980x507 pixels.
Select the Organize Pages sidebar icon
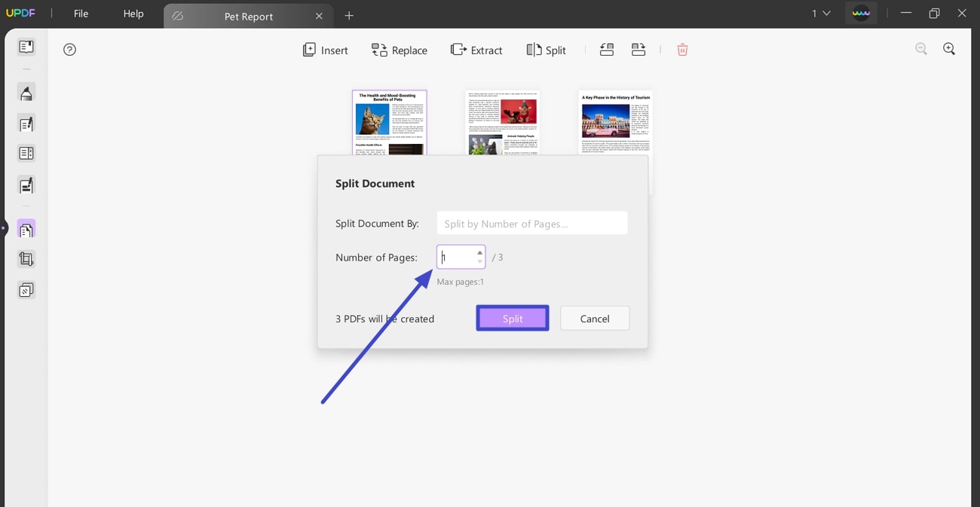[x=26, y=228]
